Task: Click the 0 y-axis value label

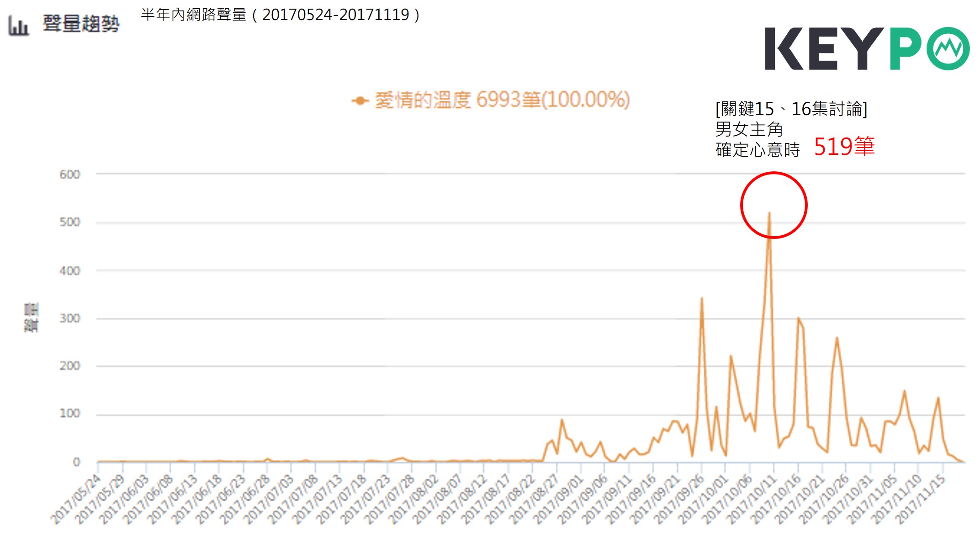Action: coord(76,462)
